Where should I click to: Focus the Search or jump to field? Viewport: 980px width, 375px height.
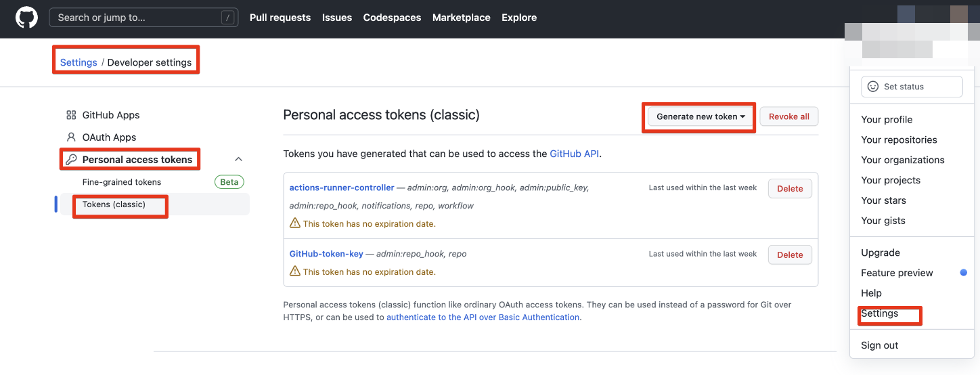pyautogui.click(x=143, y=18)
